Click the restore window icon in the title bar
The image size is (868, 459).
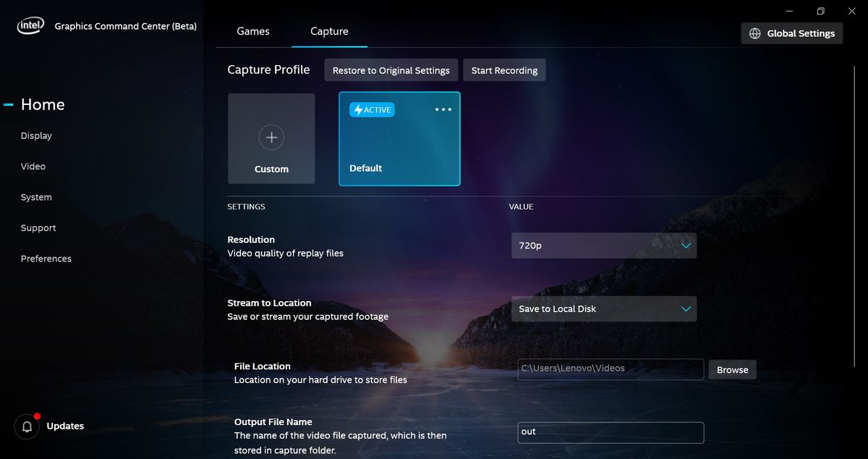[820, 11]
